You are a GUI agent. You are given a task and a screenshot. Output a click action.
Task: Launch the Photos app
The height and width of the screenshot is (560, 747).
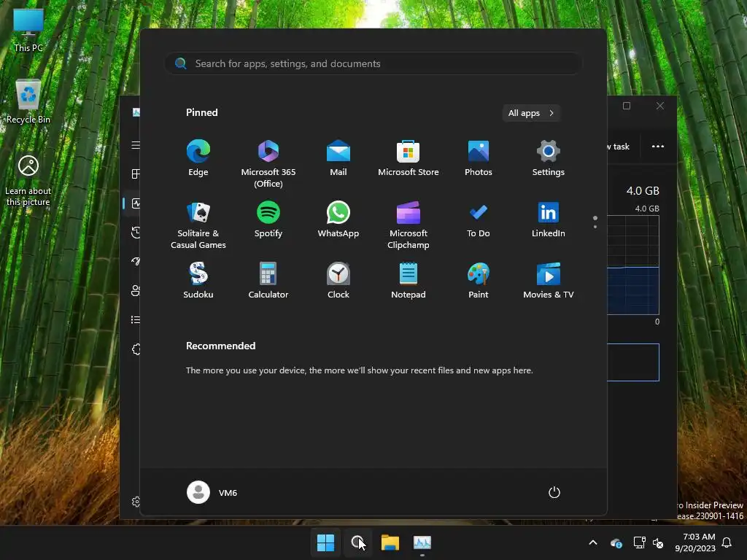point(479,158)
